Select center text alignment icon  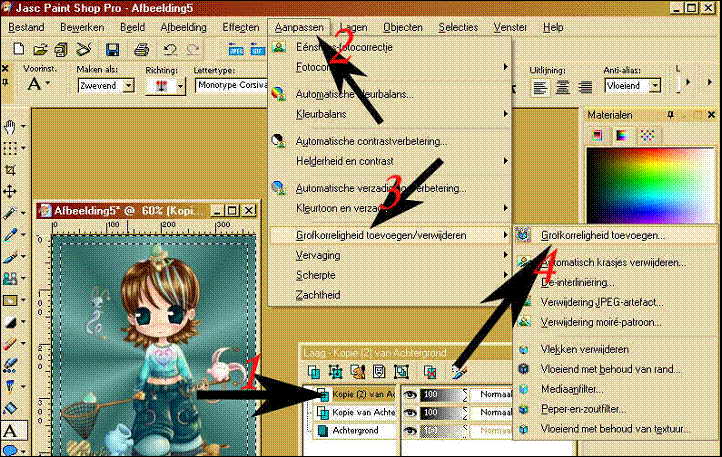click(562, 87)
